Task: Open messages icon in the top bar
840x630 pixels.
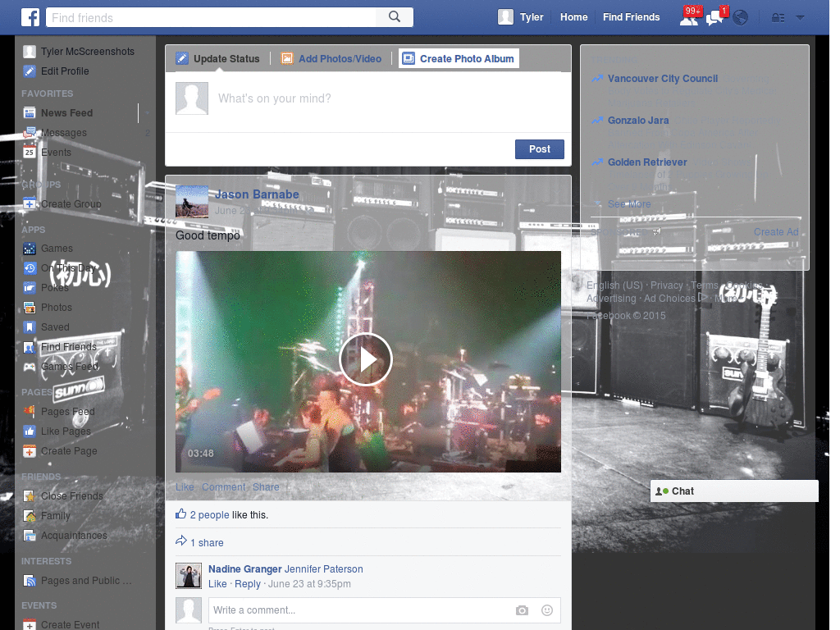Action: (x=715, y=18)
